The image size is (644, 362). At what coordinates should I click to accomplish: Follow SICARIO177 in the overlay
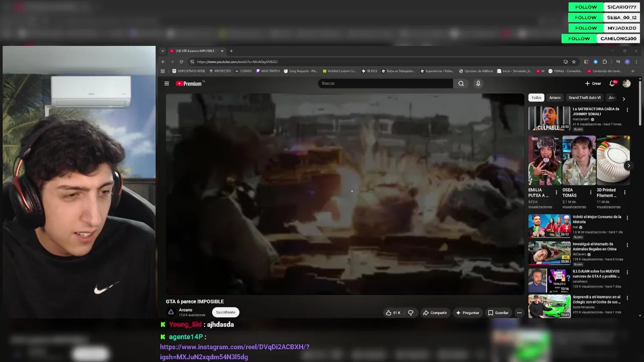586,7
